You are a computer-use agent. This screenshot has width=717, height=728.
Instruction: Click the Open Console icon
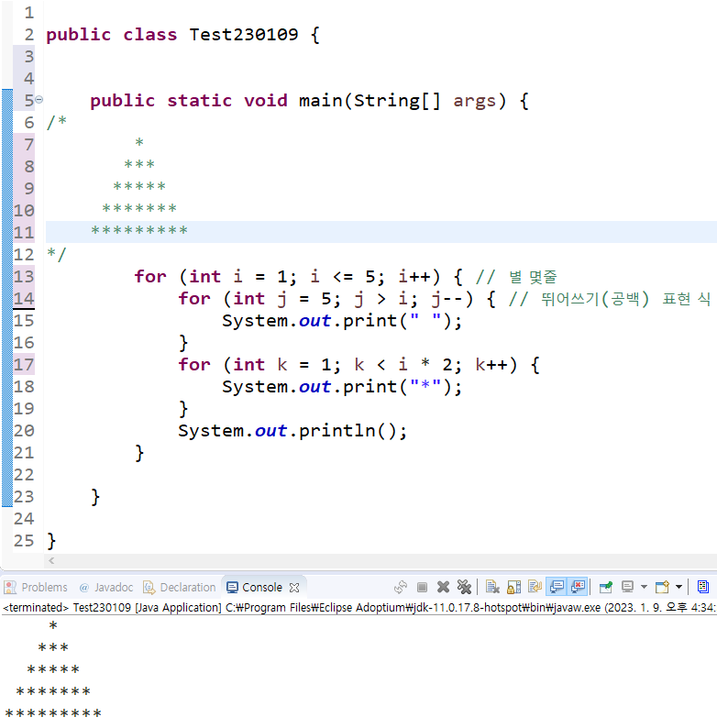(x=662, y=588)
